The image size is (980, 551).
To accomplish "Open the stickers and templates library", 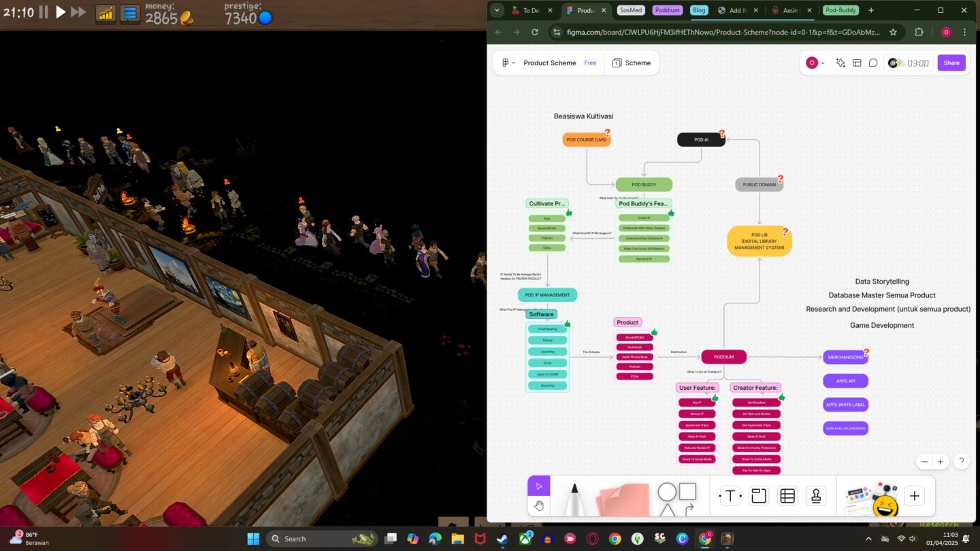I will pos(872,500).
